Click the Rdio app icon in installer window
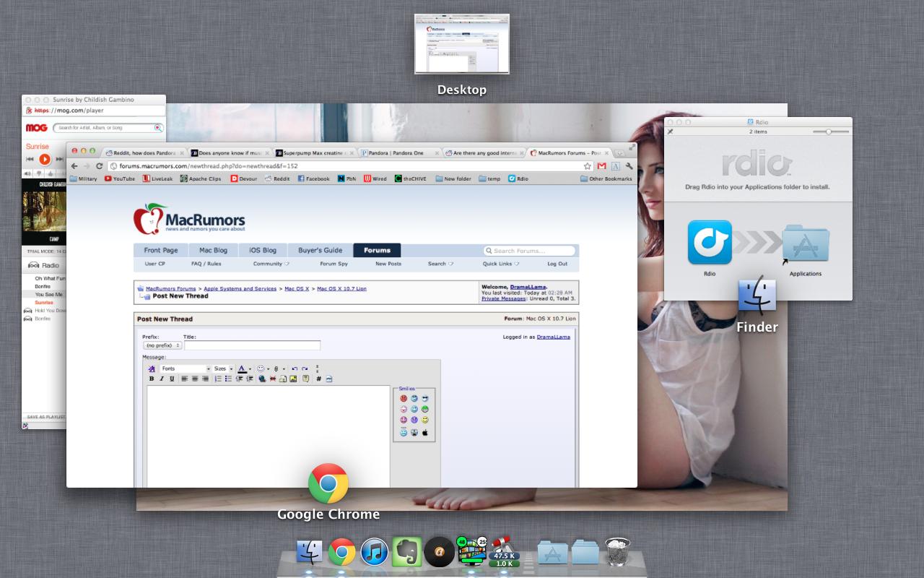Viewport: 924px width, 578px height. tap(710, 243)
